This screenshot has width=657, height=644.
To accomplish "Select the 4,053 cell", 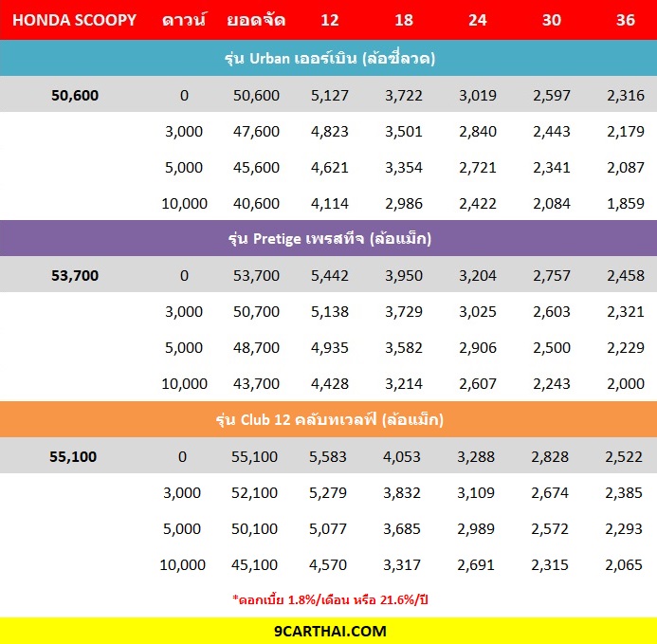I will (402, 456).
